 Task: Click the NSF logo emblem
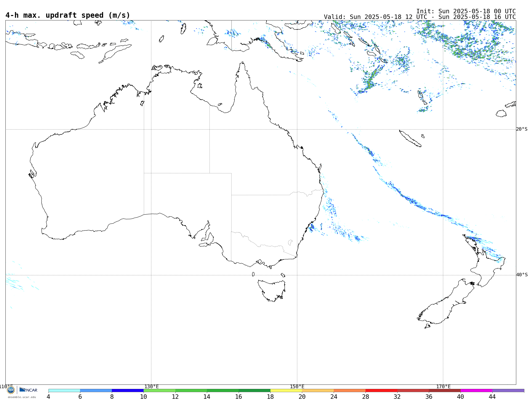[11, 390]
